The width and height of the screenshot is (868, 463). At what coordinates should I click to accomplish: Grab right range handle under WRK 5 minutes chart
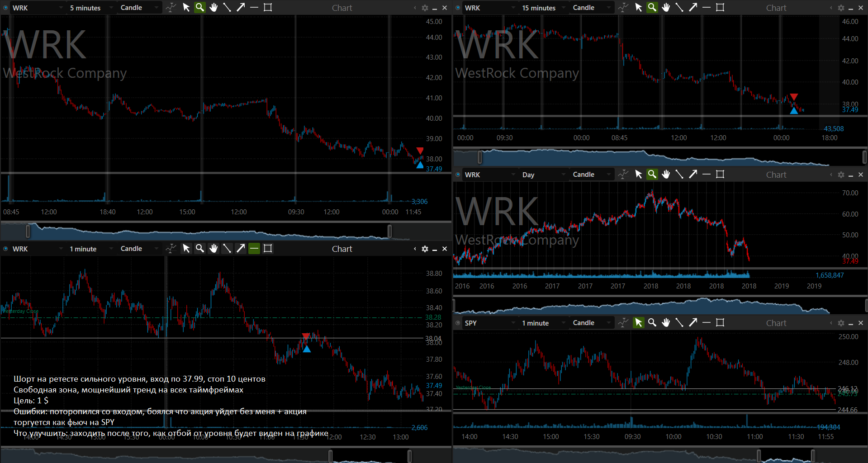pyautogui.click(x=390, y=231)
